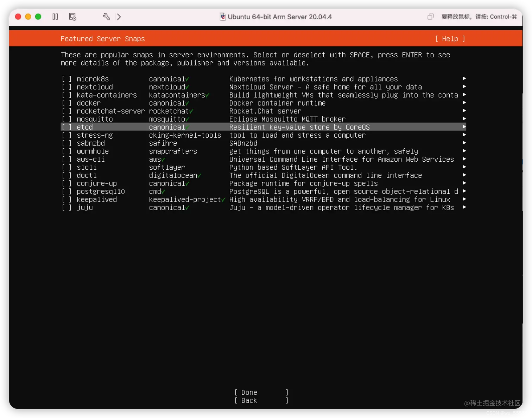Click the description 'Package runtime for conjure-up spells'
532x418 pixels.
click(304, 183)
